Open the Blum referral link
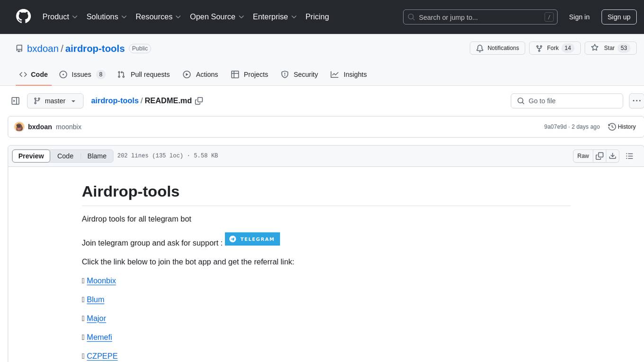Screen dimensions: 644x362 pyautogui.click(x=96, y=299)
